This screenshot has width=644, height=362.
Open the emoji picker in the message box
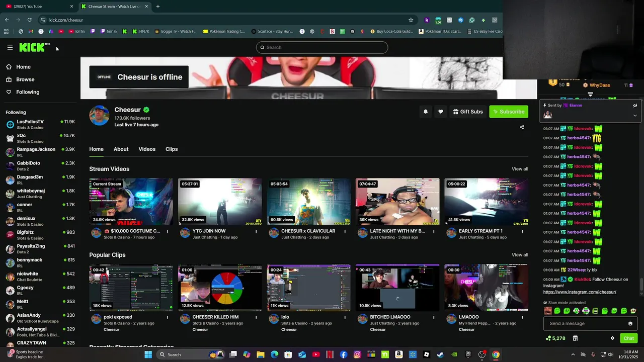(x=630, y=323)
